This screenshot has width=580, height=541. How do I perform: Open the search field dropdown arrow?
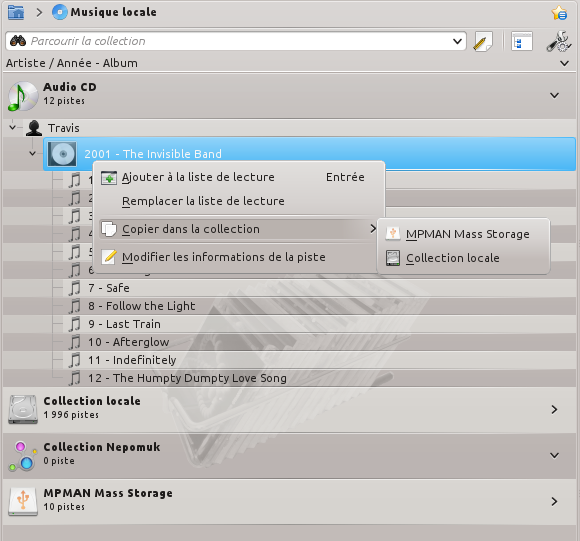click(x=457, y=41)
